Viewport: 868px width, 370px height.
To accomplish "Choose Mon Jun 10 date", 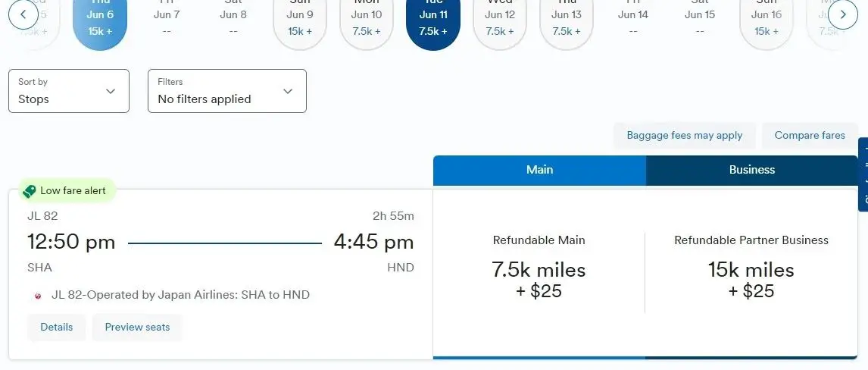I will (x=367, y=23).
